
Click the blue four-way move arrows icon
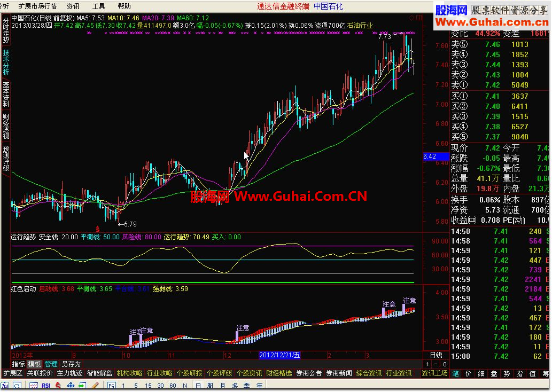[71, 386]
